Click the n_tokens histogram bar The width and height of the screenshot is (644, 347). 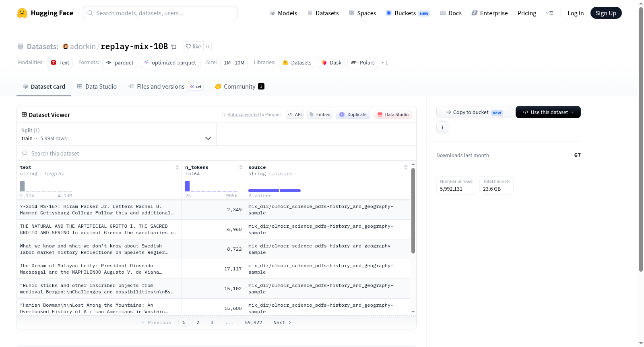click(187, 186)
